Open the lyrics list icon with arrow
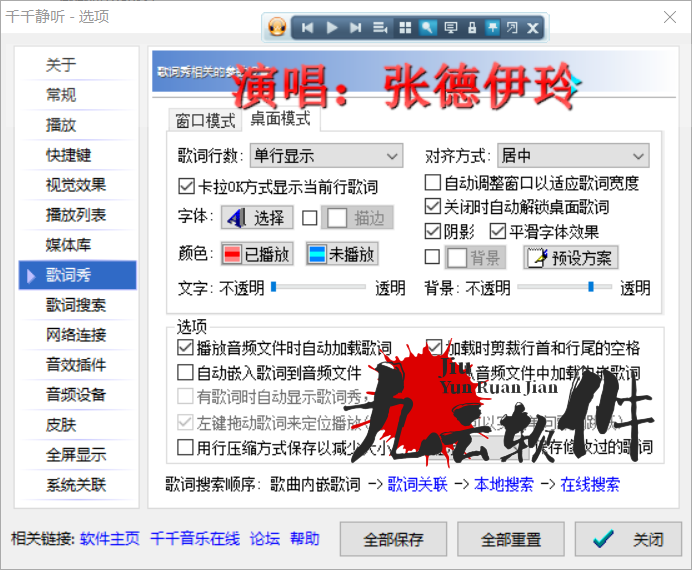692x570 pixels. (380, 28)
